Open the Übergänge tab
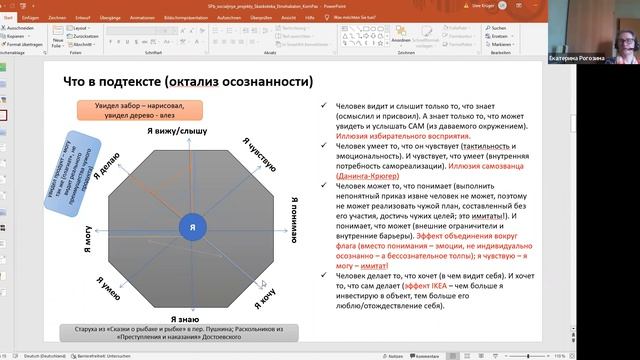The width and height of the screenshot is (640, 360). tap(110, 18)
